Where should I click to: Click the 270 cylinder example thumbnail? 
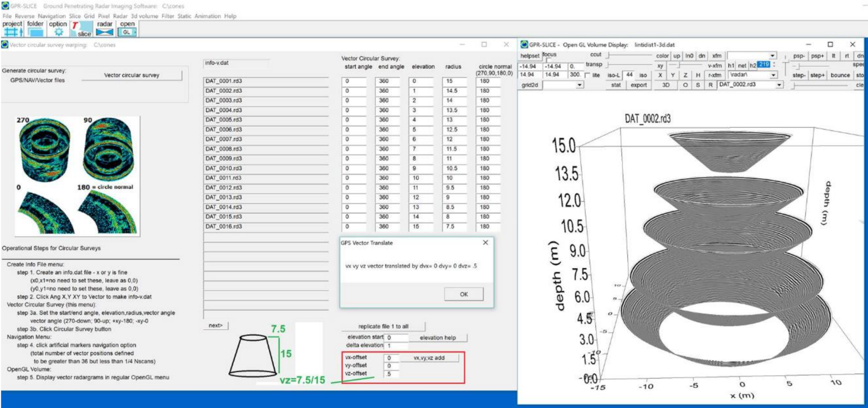[45, 149]
